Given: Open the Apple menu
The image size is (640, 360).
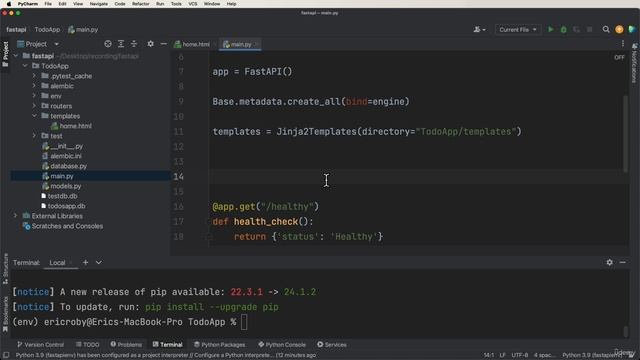Looking at the screenshot, I should (x=8, y=4).
